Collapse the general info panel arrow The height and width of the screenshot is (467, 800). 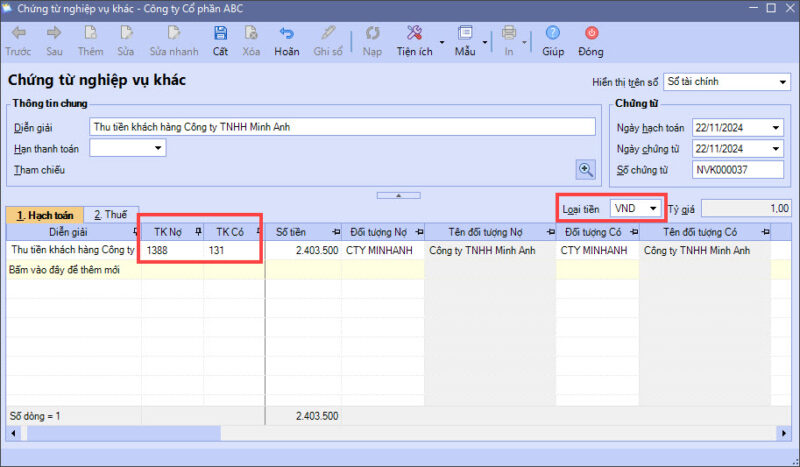pos(400,194)
